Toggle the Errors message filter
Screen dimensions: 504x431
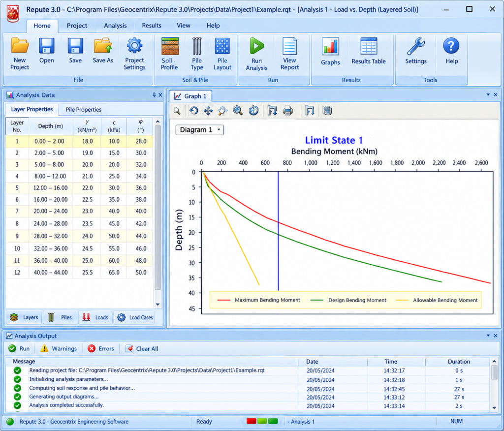coord(101,349)
